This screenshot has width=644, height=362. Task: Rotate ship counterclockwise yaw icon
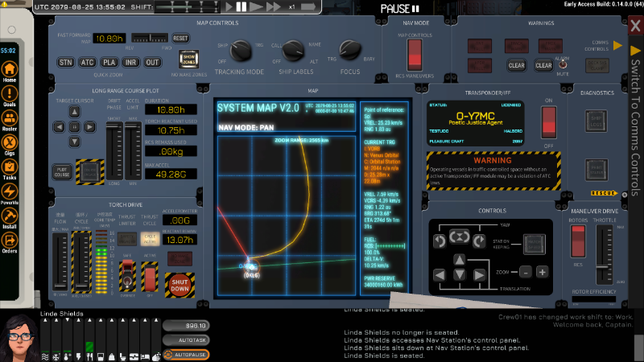pyautogui.click(x=440, y=241)
